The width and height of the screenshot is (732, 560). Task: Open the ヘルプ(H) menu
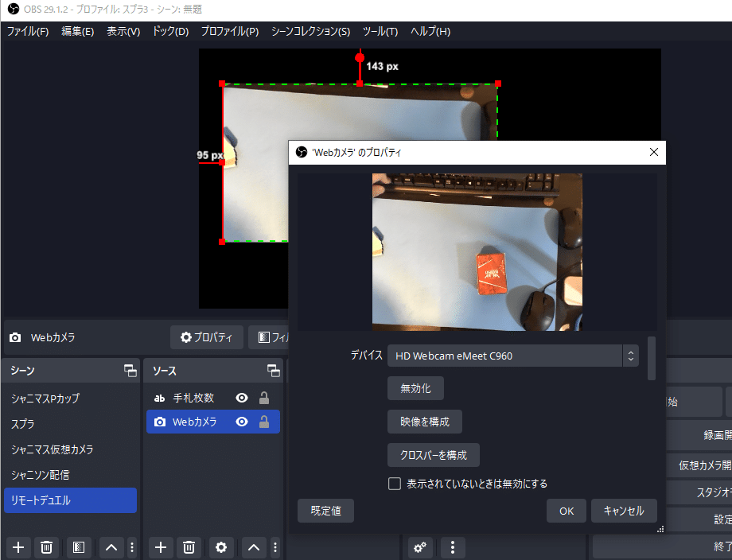point(430,31)
